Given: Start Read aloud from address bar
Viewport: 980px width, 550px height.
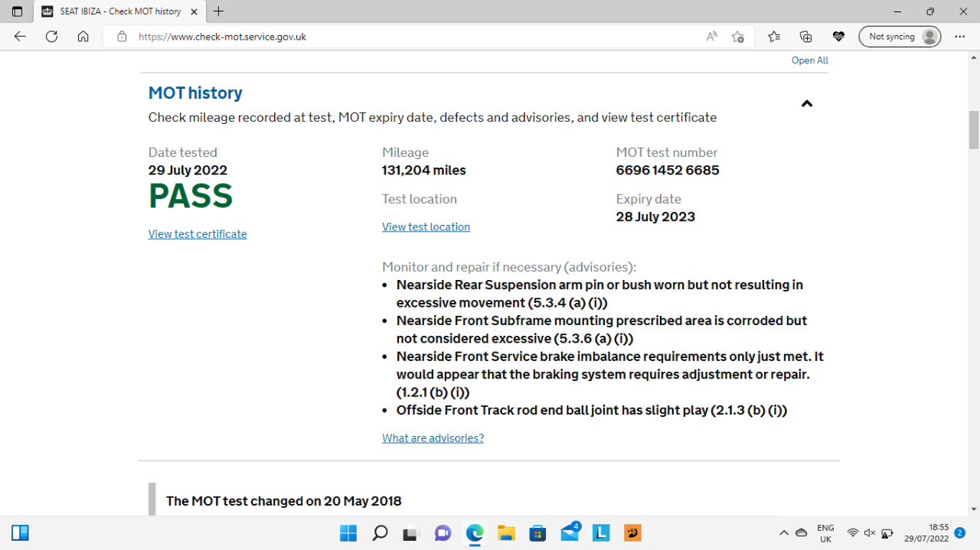Looking at the screenshot, I should click(712, 37).
